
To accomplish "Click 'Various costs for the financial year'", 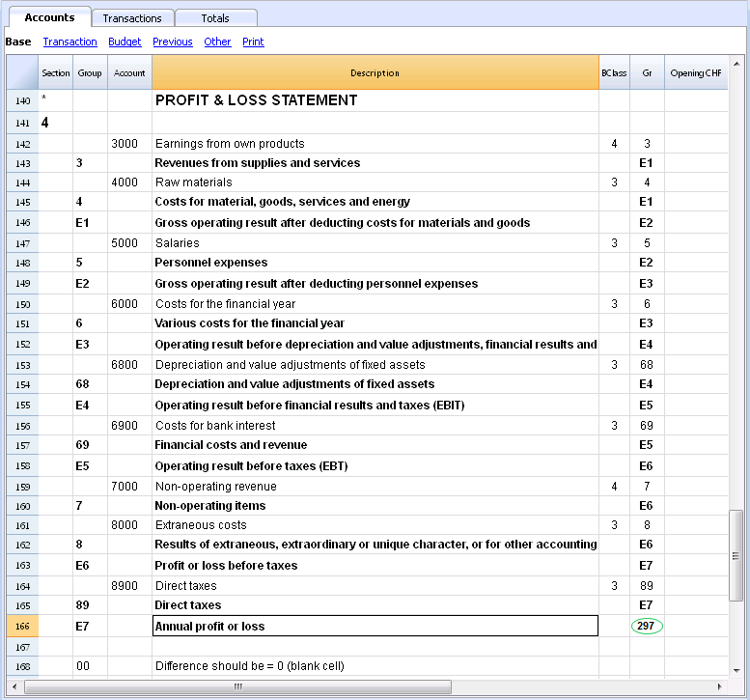I will [x=375, y=323].
